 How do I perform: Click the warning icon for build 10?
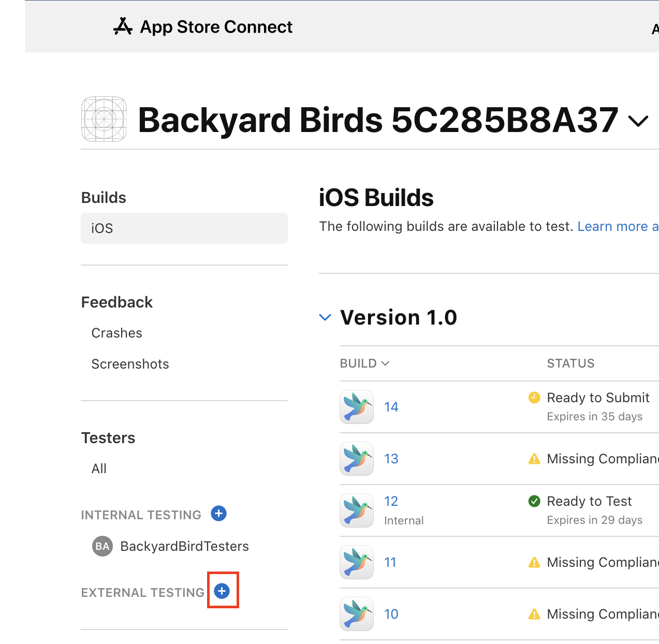(x=534, y=614)
